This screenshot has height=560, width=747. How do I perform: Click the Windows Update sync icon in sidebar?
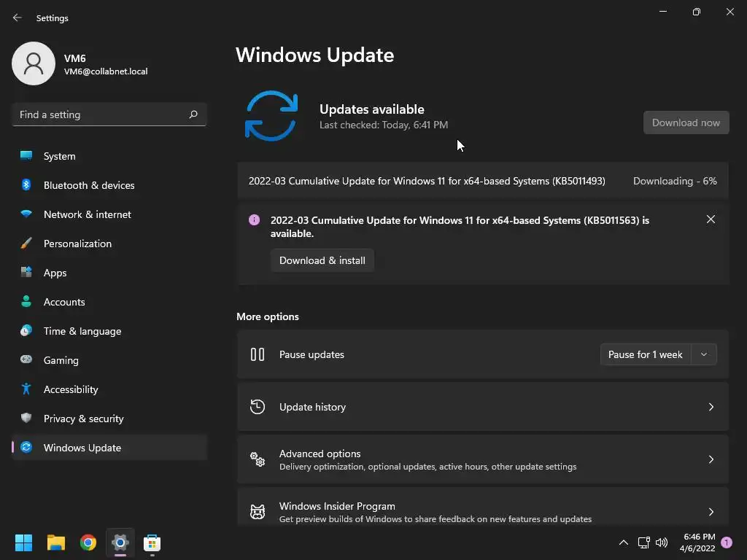26,447
